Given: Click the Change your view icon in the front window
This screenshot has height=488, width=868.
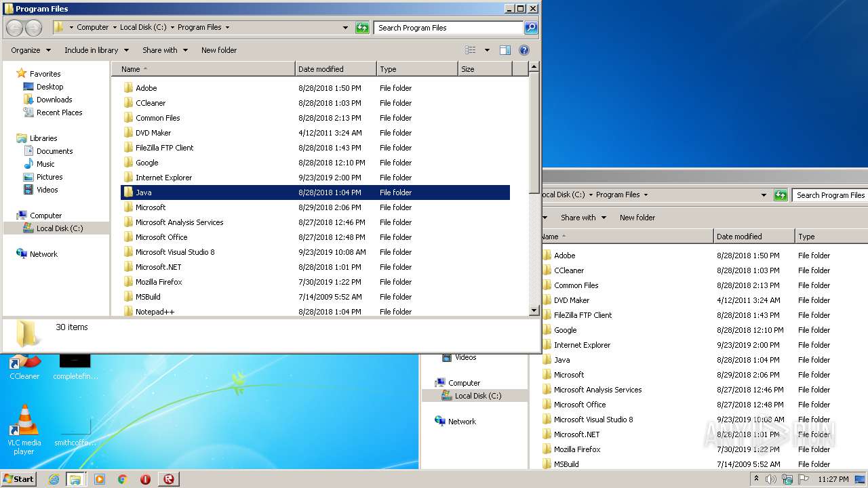Looking at the screenshot, I should [471, 50].
